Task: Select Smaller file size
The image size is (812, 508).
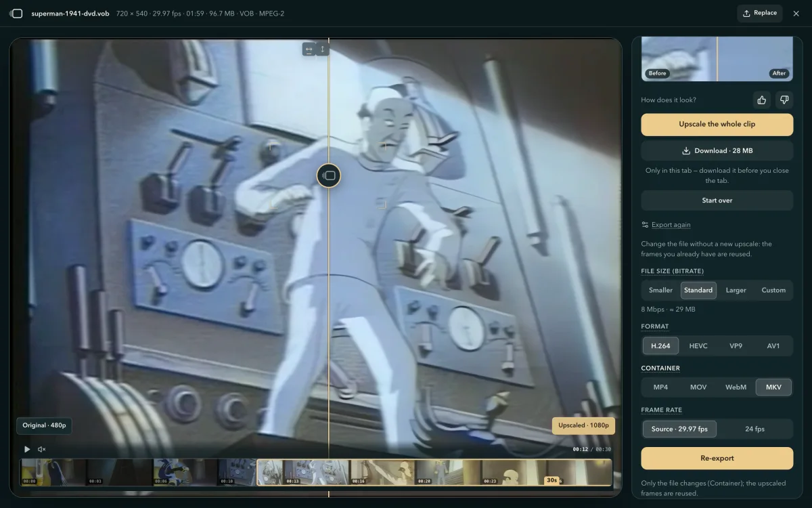Action: point(661,290)
